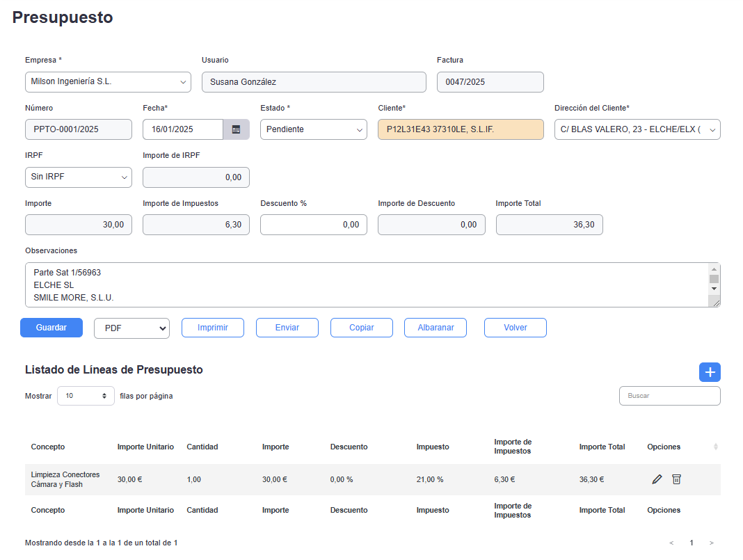Expand Dirección del Cliente dropdown
Screen dimensions: 743x560
637,129
